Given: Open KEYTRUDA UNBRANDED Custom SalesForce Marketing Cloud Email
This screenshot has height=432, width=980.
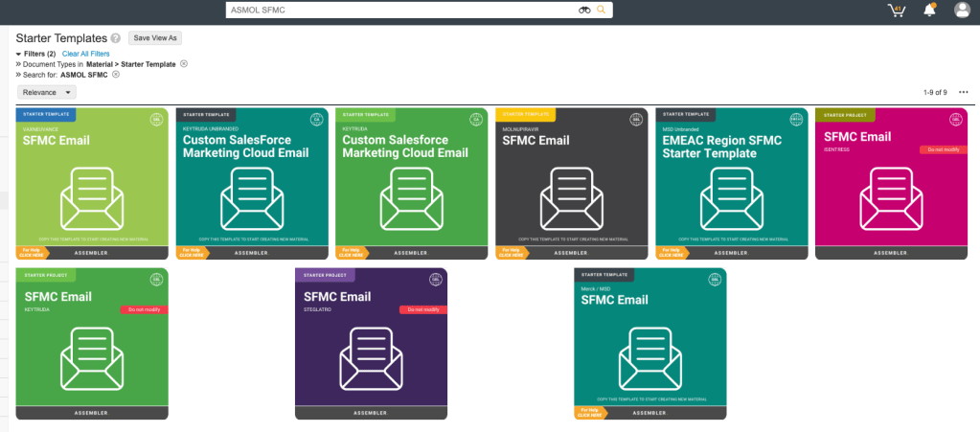Looking at the screenshot, I should 245,147.
